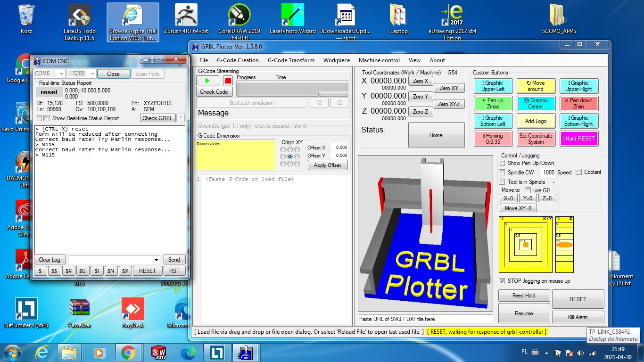The width and height of the screenshot is (644, 362).
Task: Toggle STOP Jogging on mouse up
Action: pyautogui.click(x=502, y=281)
